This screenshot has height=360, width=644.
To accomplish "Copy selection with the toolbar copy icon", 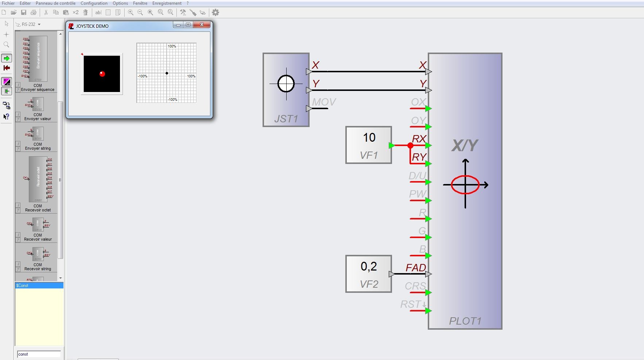I will pos(56,12).
